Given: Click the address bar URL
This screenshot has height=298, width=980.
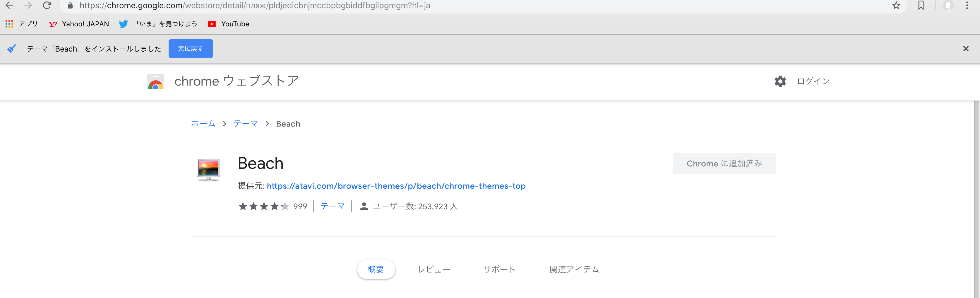Looking at the screenshot, I should (254, 6).
